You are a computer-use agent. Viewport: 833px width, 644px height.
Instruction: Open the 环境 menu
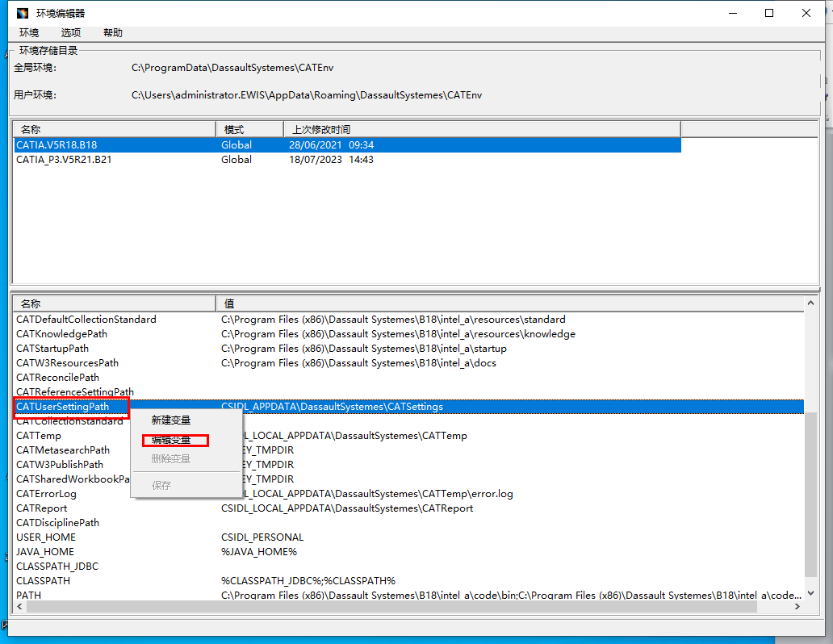[x=29, y=33]
